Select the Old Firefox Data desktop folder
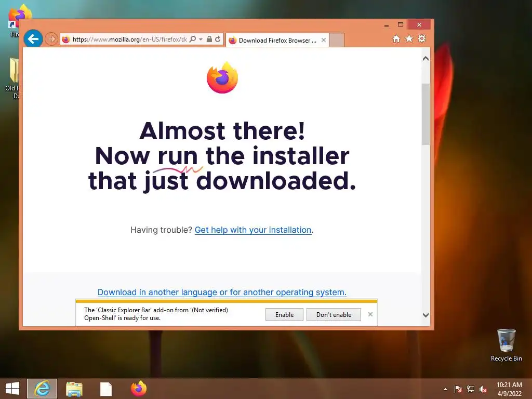Image resolution: width=532 pixels, height=399 pixels. click(14, 78)
